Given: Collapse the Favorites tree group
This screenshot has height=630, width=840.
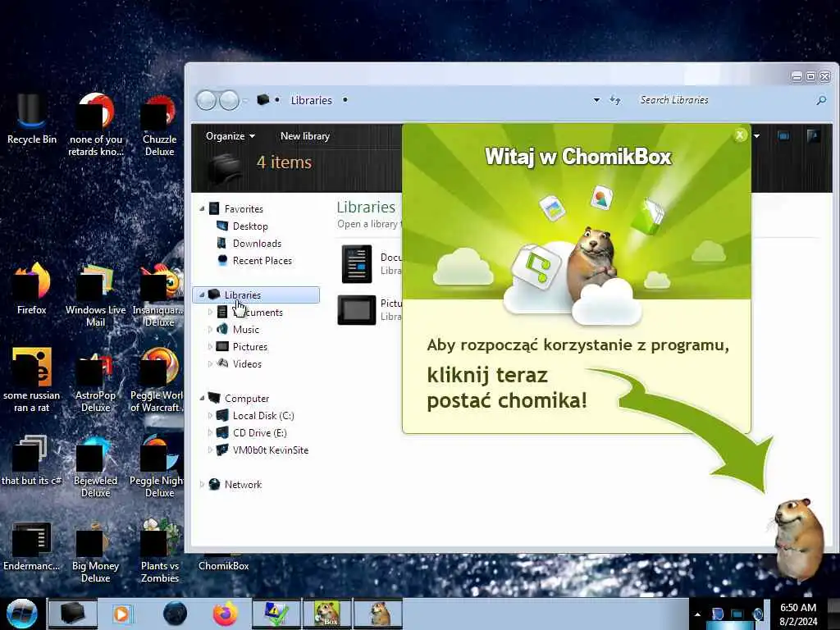Looking at the screenshot, I should point(202,209).
